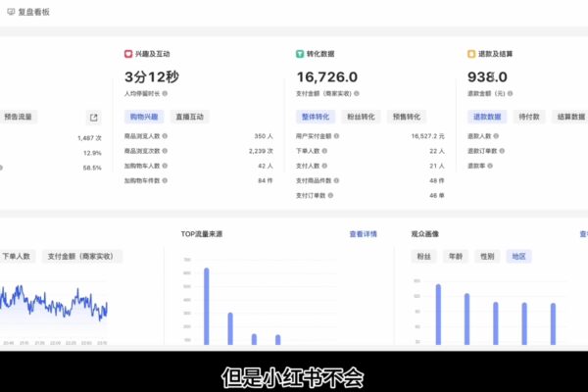
Task: Click the 12.9% value
Action: click(x=92, y=153)
